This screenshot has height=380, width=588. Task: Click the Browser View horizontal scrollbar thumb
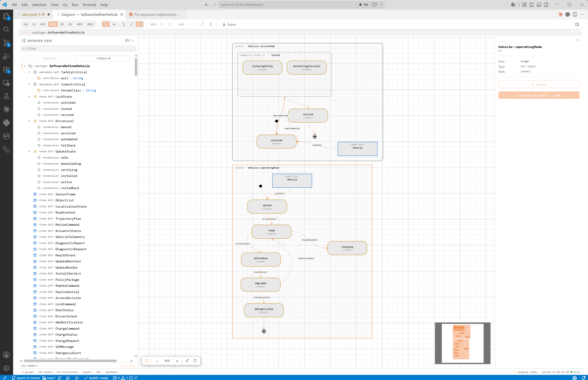pyautogui.click(x=70, y=361)
